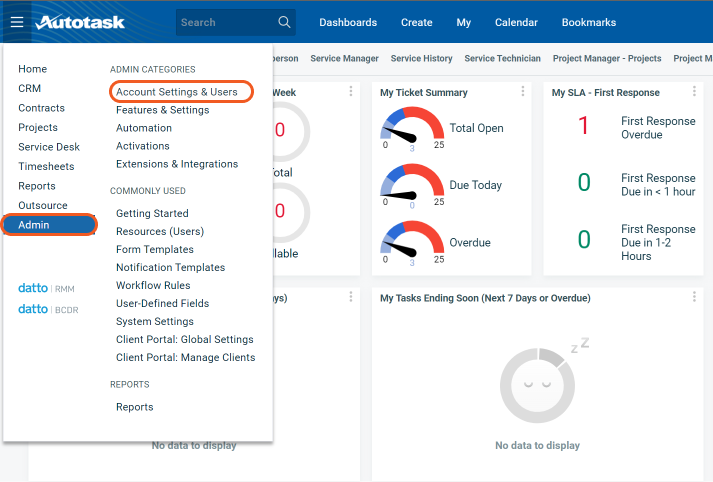Switch to Service Technician tab
The height and width of the screenshot is (482, 713).
coord(502,59)
